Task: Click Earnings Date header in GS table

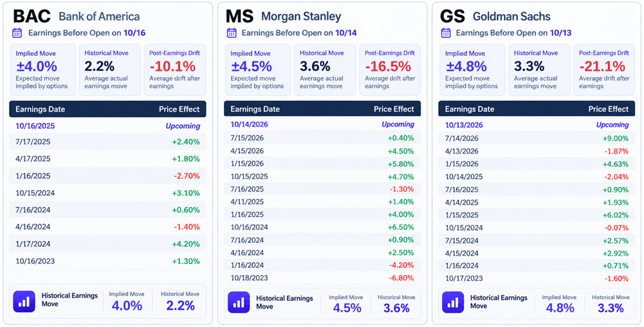Action: point(470,109)
